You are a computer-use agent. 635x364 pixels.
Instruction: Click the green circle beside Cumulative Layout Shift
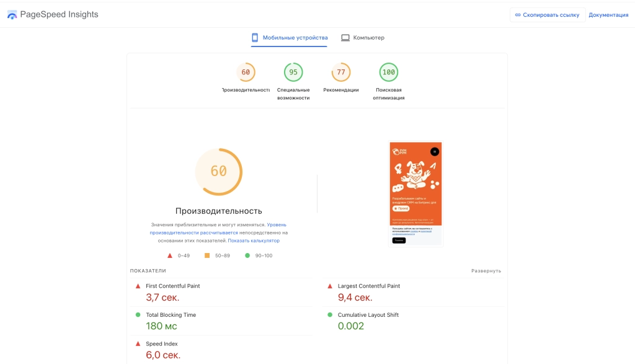(329, 314)
